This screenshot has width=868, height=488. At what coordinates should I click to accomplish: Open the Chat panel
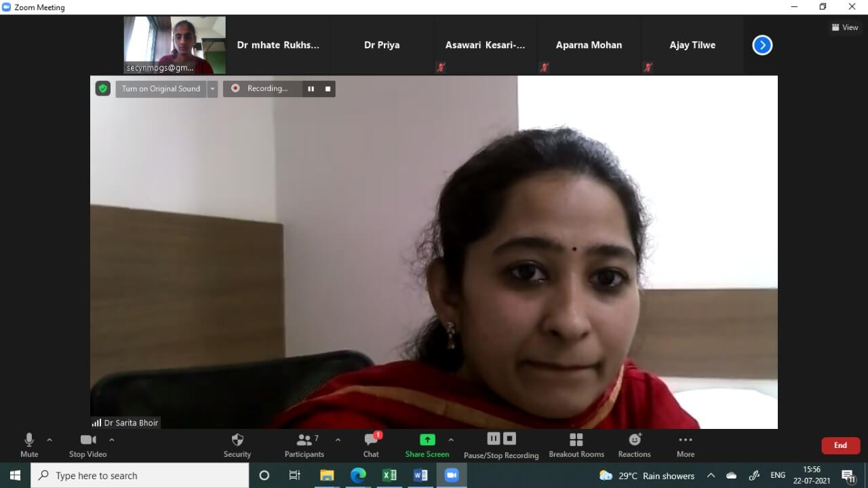(x=371, y=445)
